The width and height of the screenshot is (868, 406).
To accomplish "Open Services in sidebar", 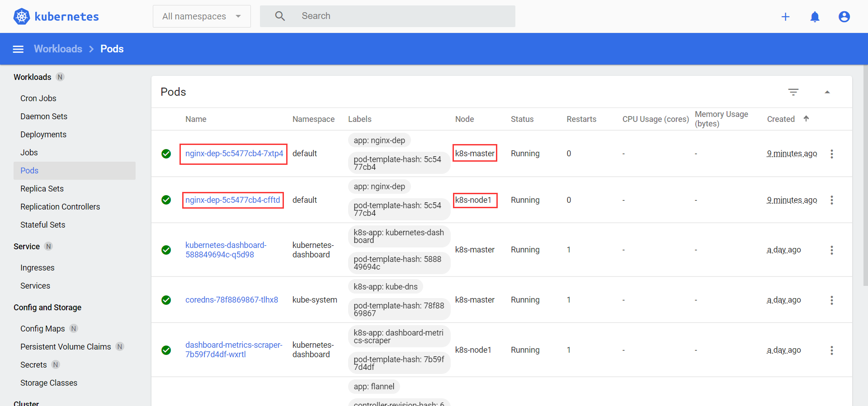I will tap(35, 286).
